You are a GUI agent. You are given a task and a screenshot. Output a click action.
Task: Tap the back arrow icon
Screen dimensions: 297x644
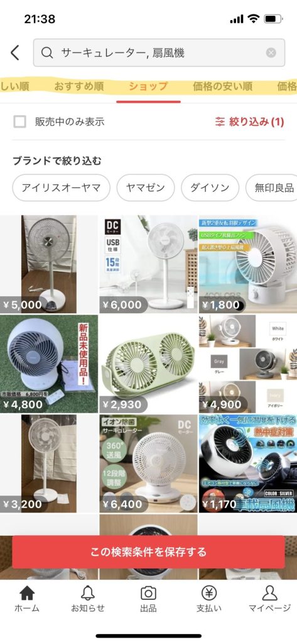pos(15,53)
